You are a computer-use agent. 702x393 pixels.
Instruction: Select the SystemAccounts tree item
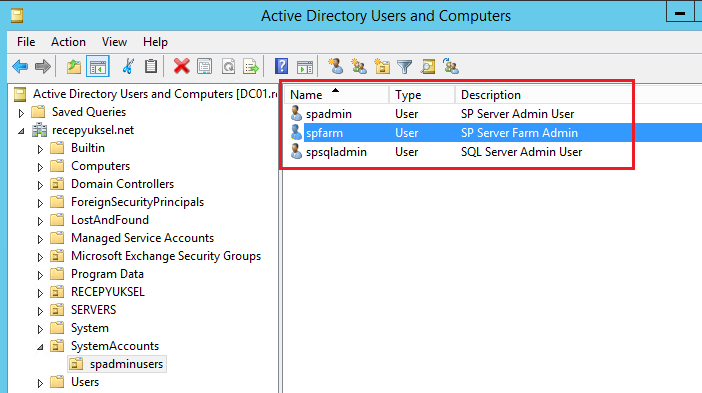coord(115,346)
